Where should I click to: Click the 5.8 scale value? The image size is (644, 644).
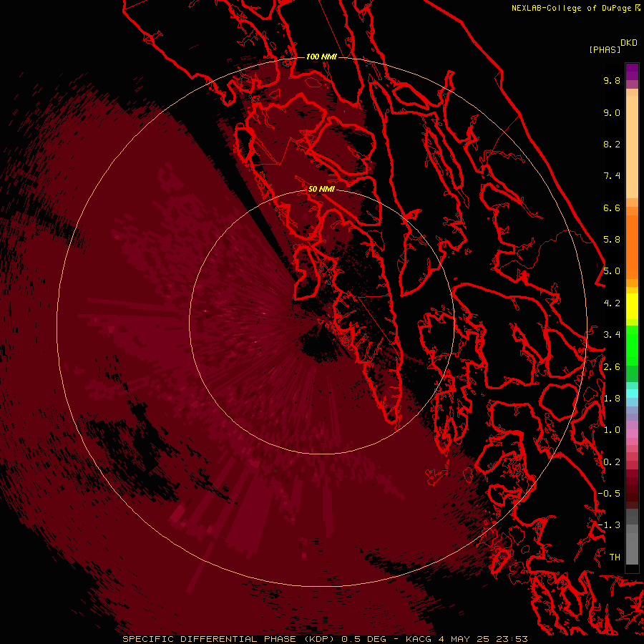point(612,240)
